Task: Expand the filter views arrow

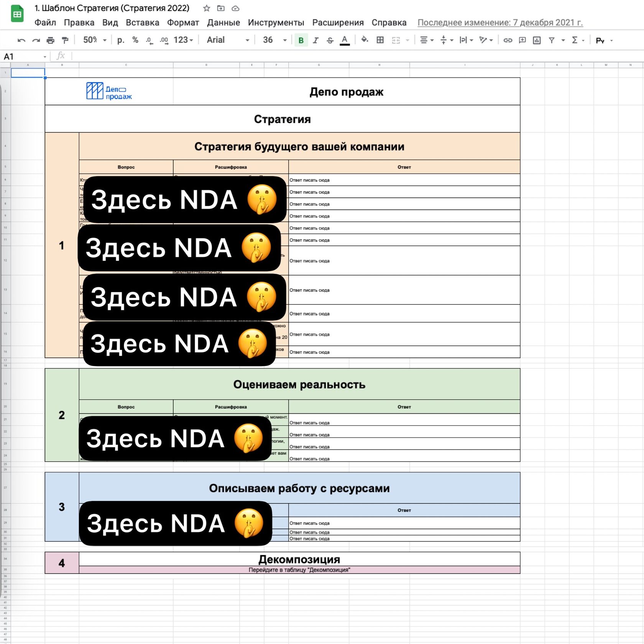Action: click(x=563, y=40)
